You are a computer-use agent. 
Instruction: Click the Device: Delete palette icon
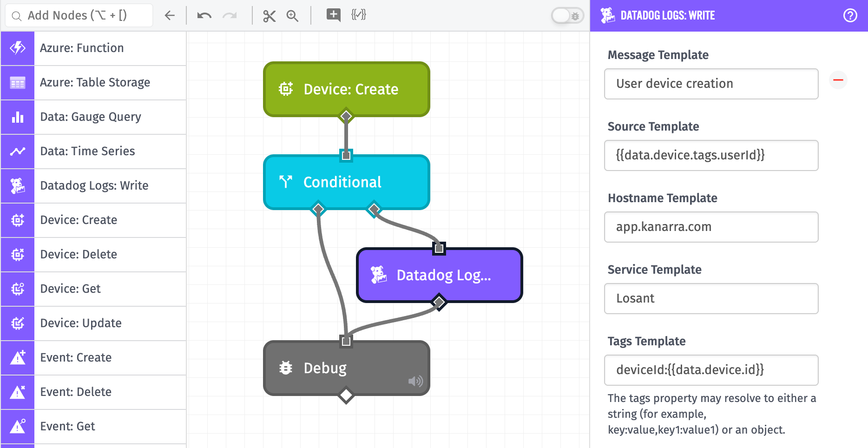coord(18,255)
